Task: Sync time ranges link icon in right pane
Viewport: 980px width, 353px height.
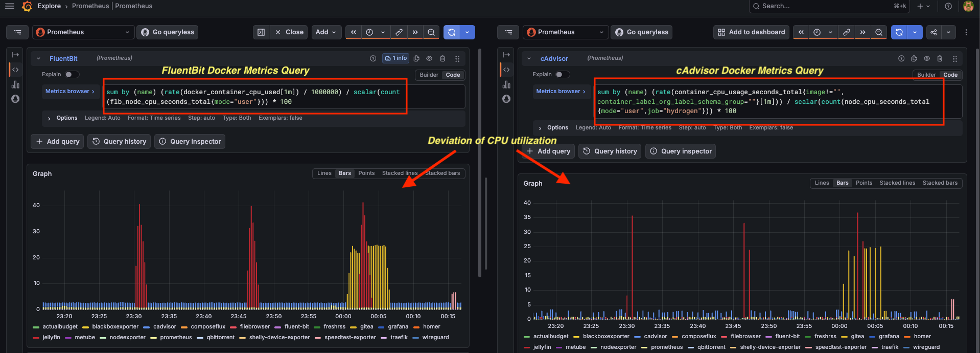Action: (847, 32)
